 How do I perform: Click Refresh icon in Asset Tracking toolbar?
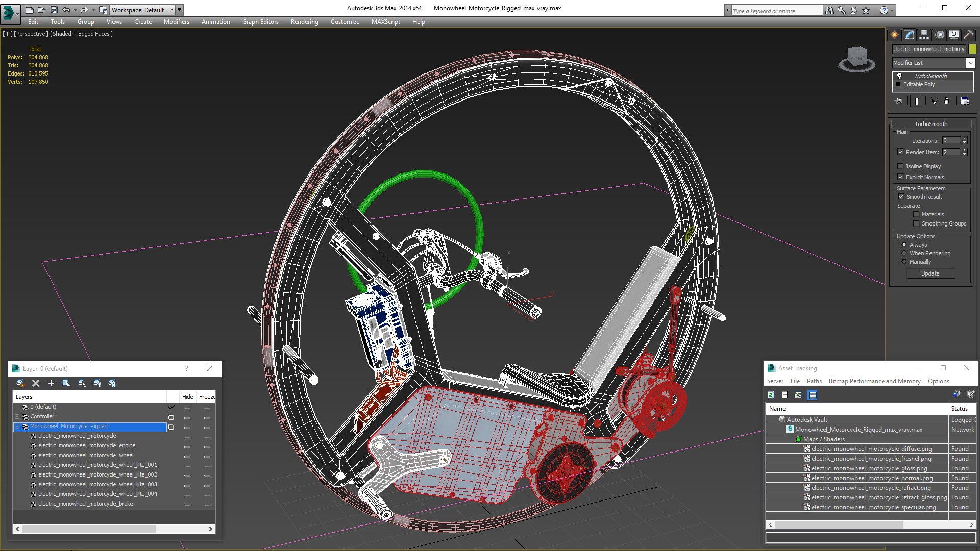pos(771,395)
